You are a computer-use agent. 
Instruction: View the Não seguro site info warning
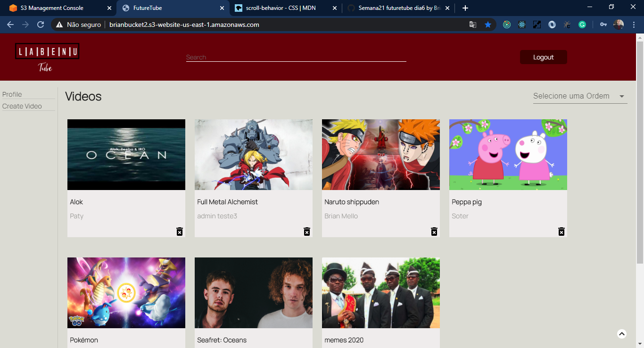79,25
